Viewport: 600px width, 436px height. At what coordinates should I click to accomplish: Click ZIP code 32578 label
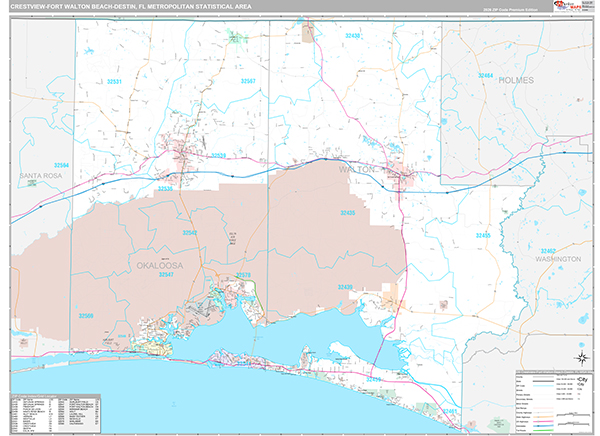[x=243, y=276]
